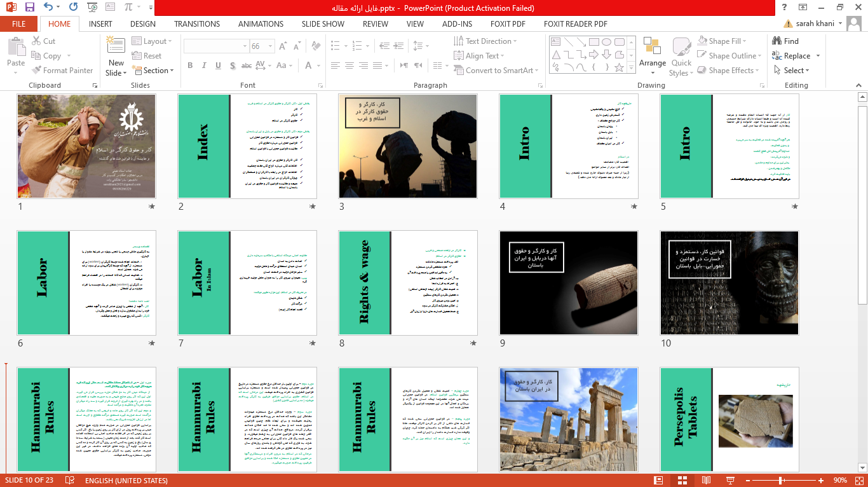Screen dimensions: 868x487
Task: Click the Cut scissors command
Action: click(43, 41)
